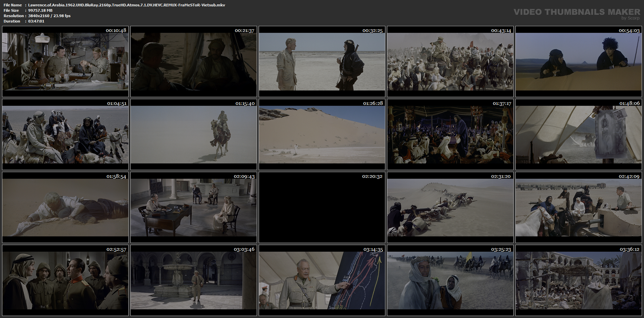The image size is (644, 318).
Task: Click the 'File Name' label
Action: pos(13,5)
